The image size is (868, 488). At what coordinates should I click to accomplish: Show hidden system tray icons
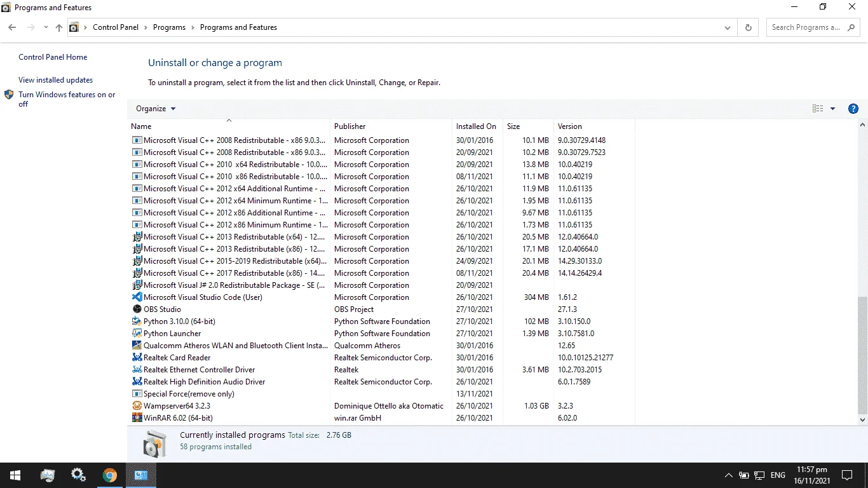728,475
